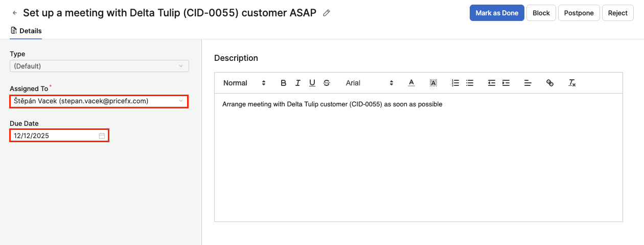
Task: Decrease the text indent
Action: (x=492, y=83)
